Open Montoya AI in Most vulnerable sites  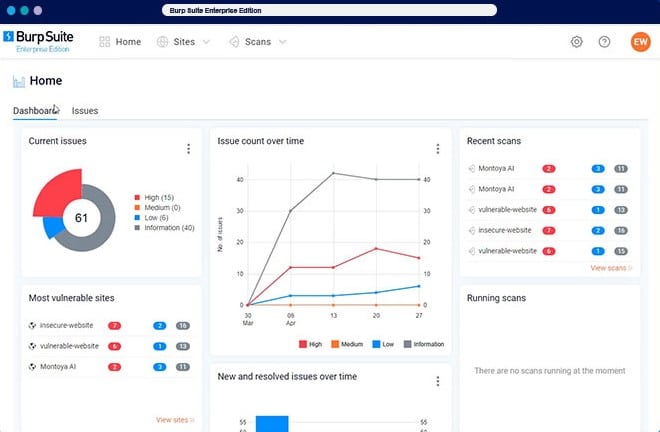pos(58,367)
